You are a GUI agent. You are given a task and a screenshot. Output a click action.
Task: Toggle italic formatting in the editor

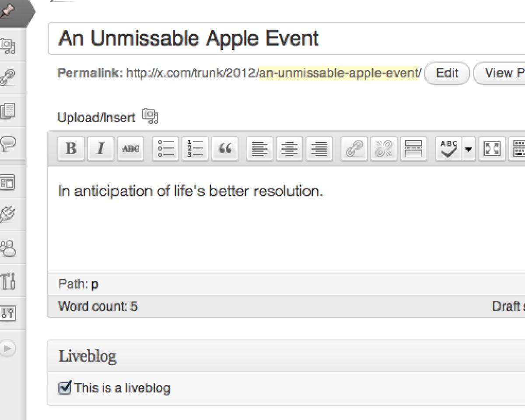click(100, 149)
